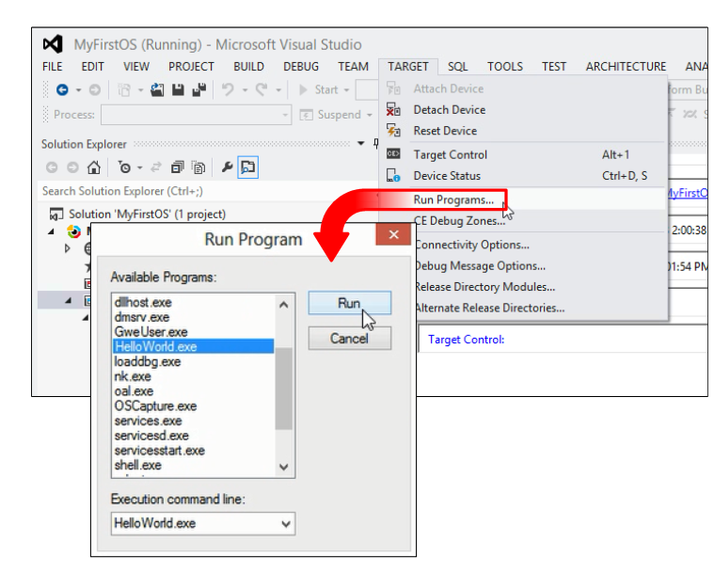The height and width of the screenshot is (588, 714).
Task: Click the Show All Files icon
Action: 198,167
